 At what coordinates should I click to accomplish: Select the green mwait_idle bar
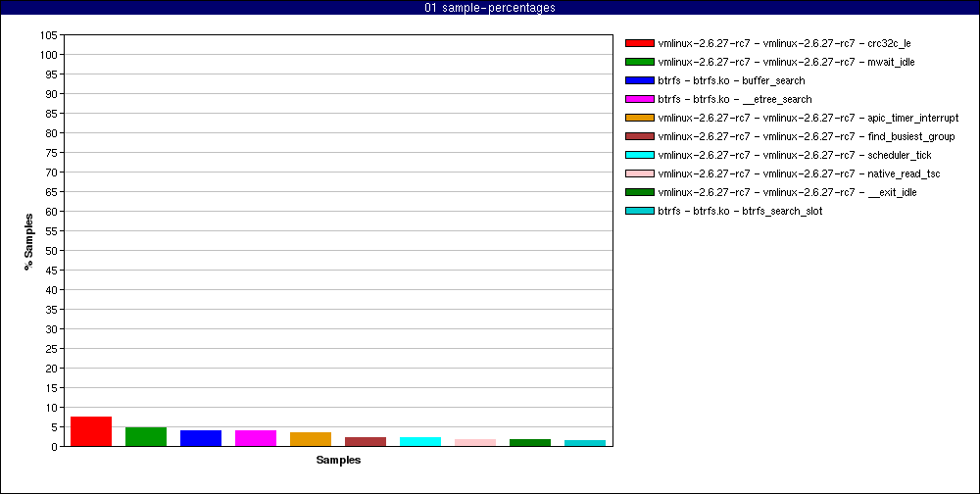point(146,436)
